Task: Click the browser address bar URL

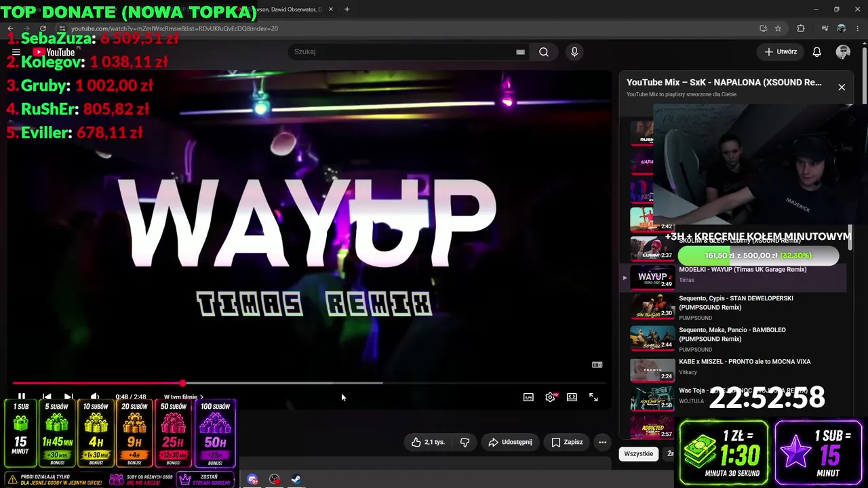Action: 174,28
